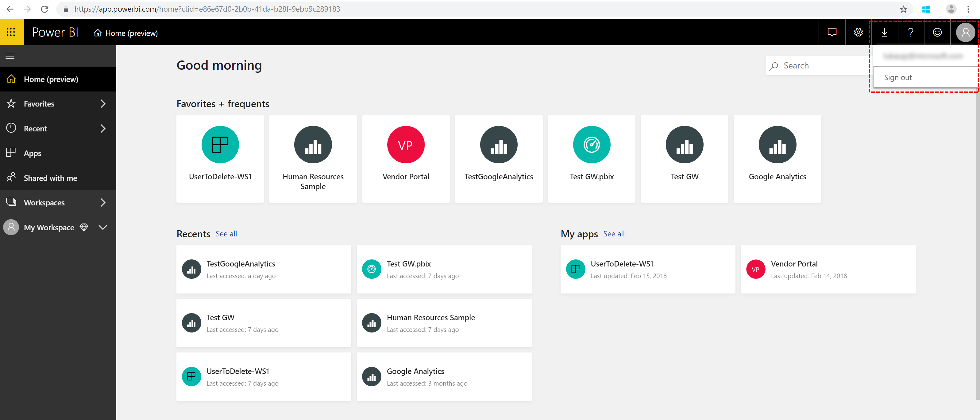Select the Favorites star icon in sidebar
980x420 pixels.
coord(11,103)
